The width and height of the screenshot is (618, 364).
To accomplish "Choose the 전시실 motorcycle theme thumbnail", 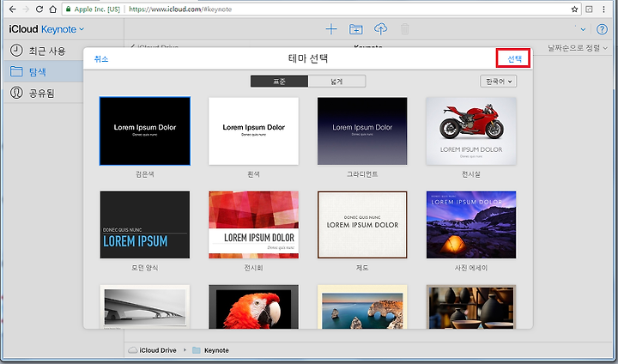I will 471,131.
